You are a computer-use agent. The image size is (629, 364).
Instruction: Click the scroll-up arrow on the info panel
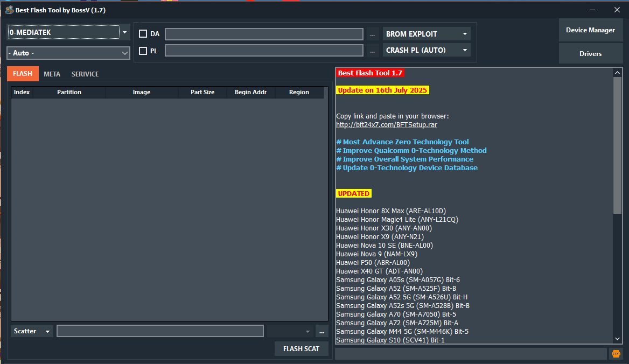coord(617,72)
